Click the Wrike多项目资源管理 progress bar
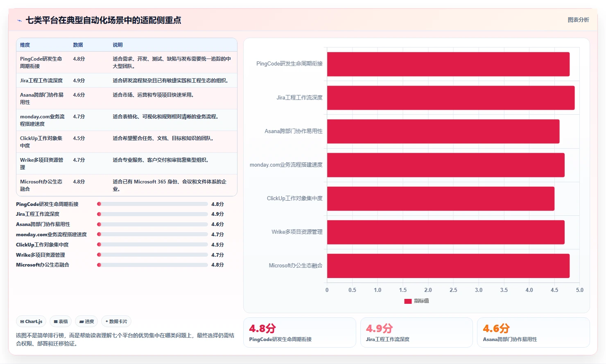Image resolution: width=606 pixels, height=364 pixels. click(152, 255)
